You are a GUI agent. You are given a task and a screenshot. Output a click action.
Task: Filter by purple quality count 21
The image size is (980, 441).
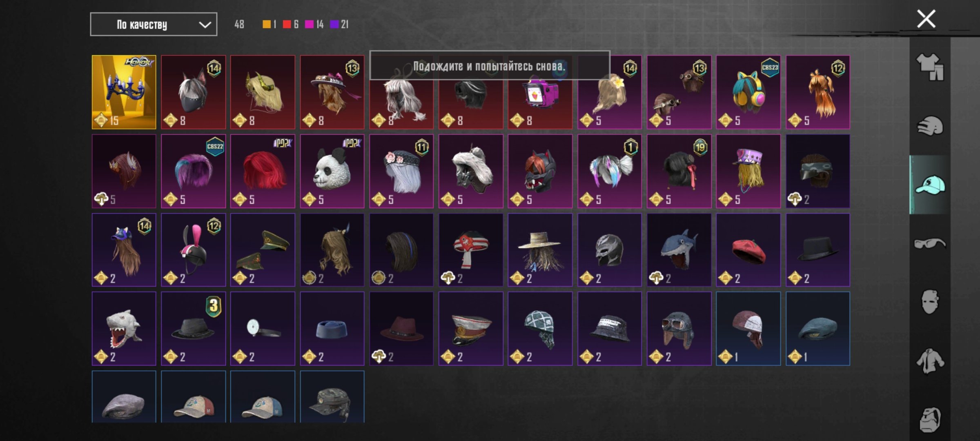tap(339, 24)
